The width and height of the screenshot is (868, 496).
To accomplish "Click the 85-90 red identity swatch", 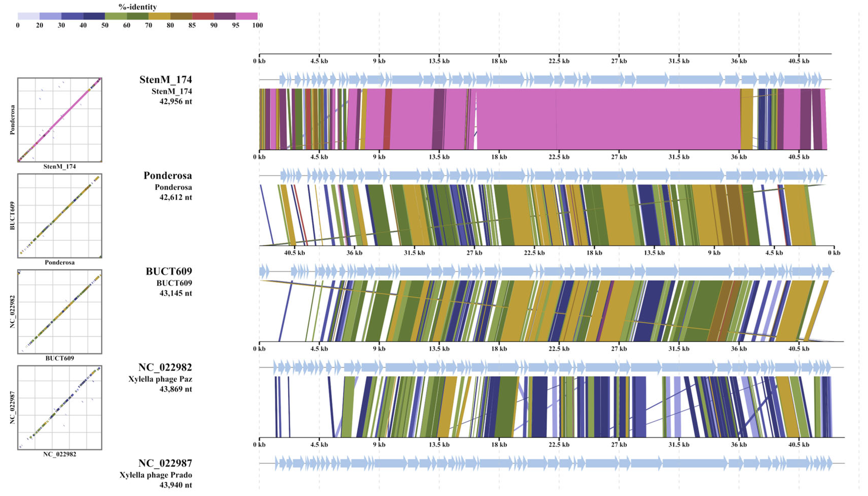I will (203, 16).
